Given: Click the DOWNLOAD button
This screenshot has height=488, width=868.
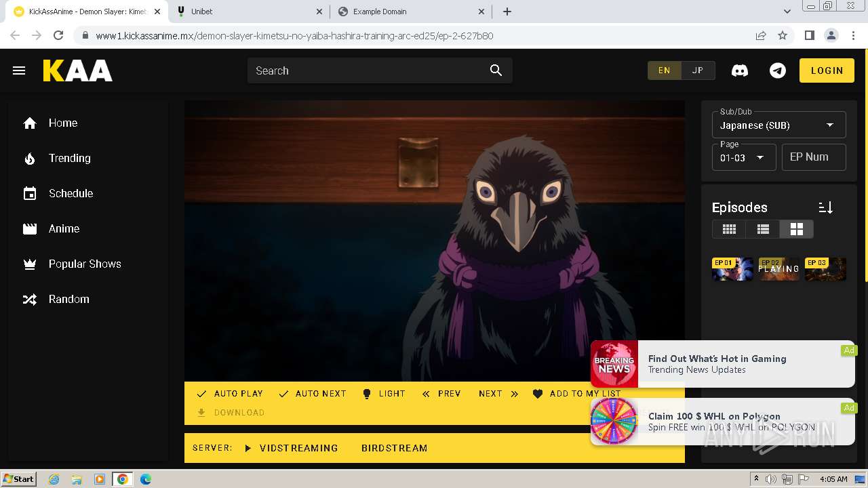Looking at the screenshot, I should 231,413.
